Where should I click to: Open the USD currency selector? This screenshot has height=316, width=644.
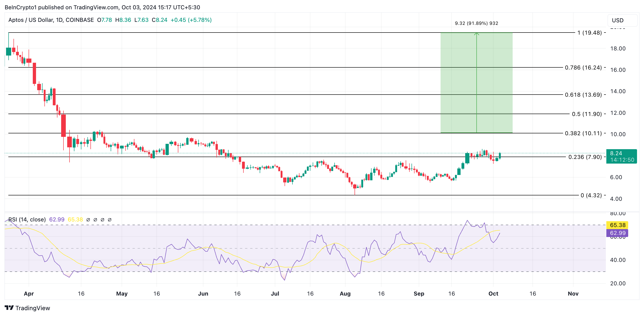coord(622,20)
